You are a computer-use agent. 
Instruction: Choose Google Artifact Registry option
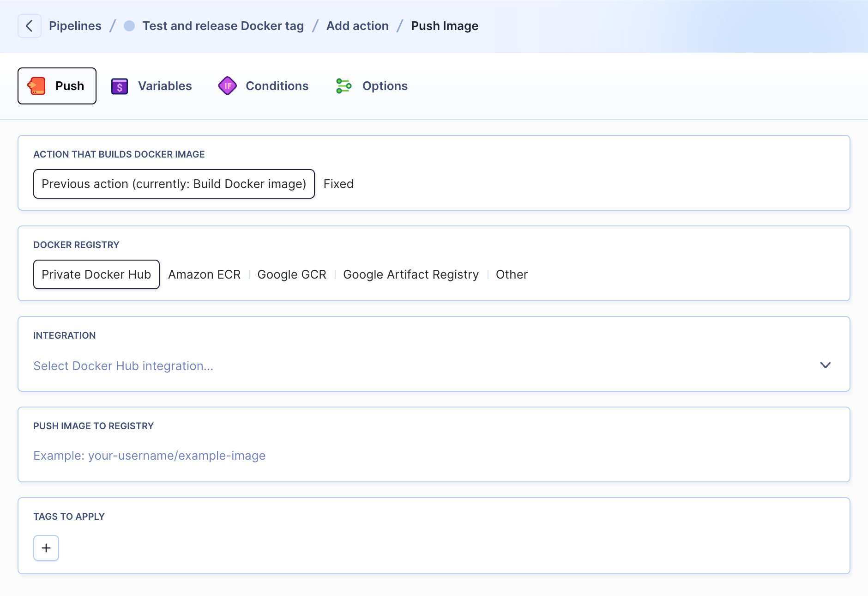coord(411,274)
